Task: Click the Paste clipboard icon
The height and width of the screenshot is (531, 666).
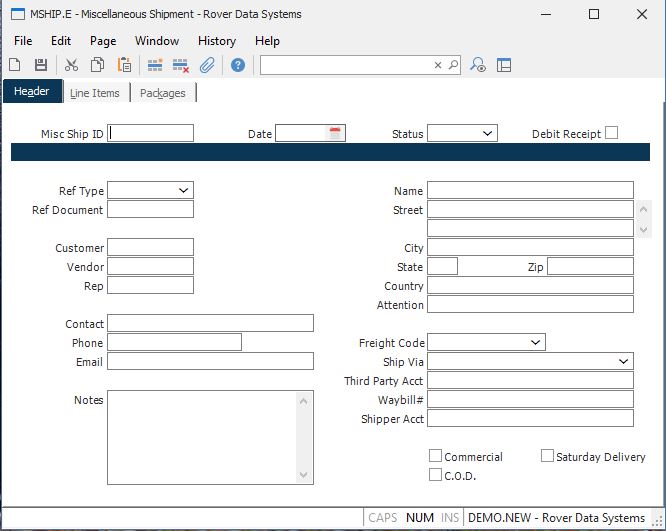Action: [x=124, y=65]
